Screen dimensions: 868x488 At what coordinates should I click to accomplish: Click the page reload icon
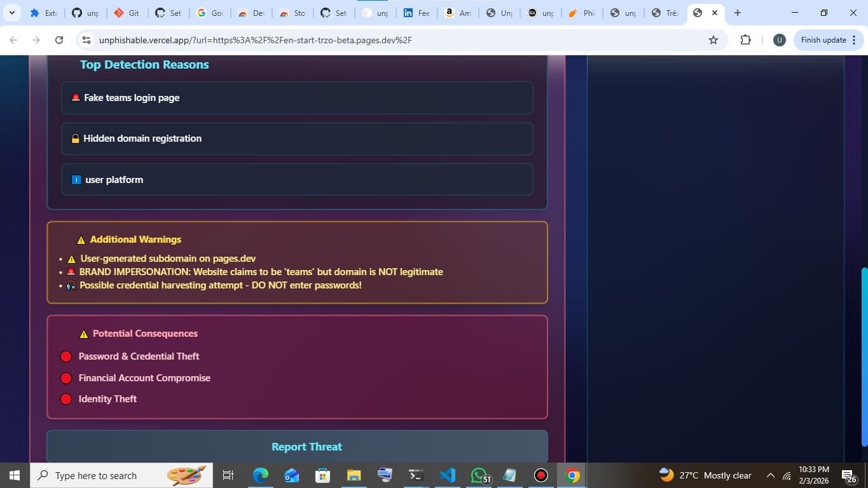click(x=59, y=39)
